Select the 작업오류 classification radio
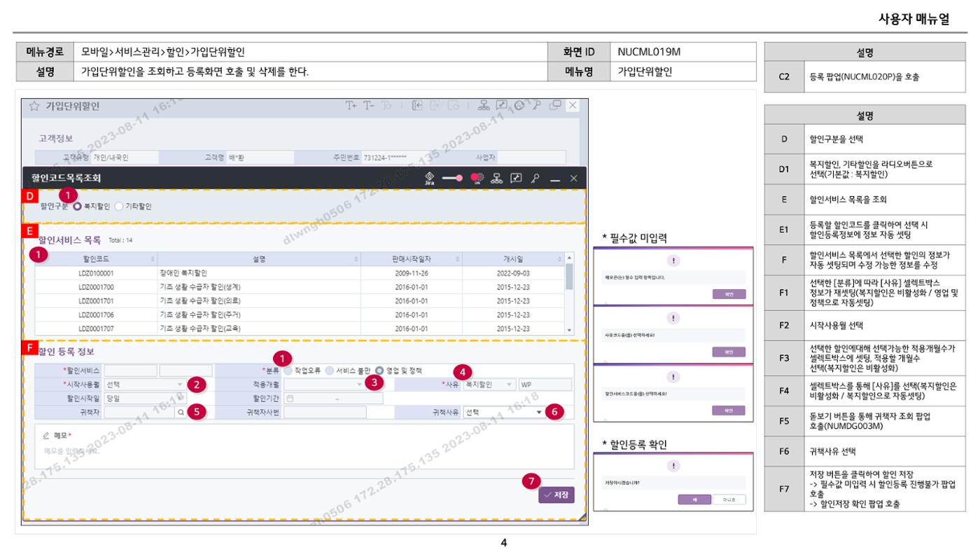This screenshot has width=980, height=552. point(288,370)
